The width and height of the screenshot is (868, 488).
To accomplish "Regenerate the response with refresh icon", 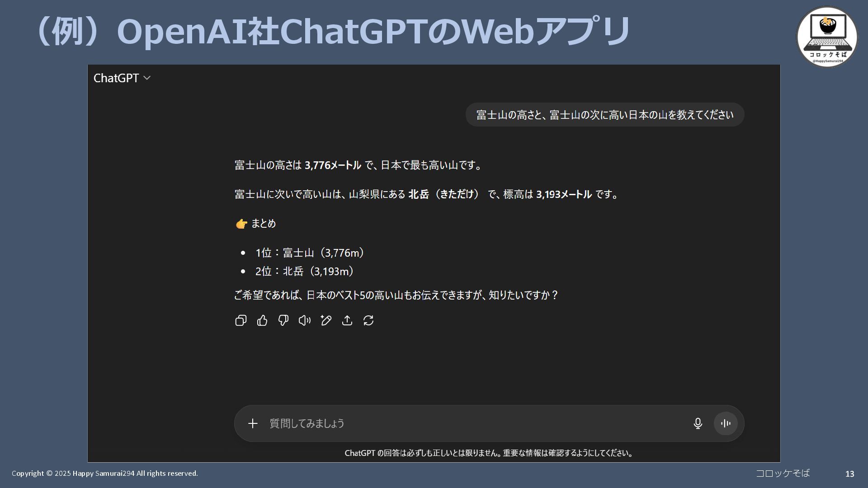I will (x=368, y=320).
